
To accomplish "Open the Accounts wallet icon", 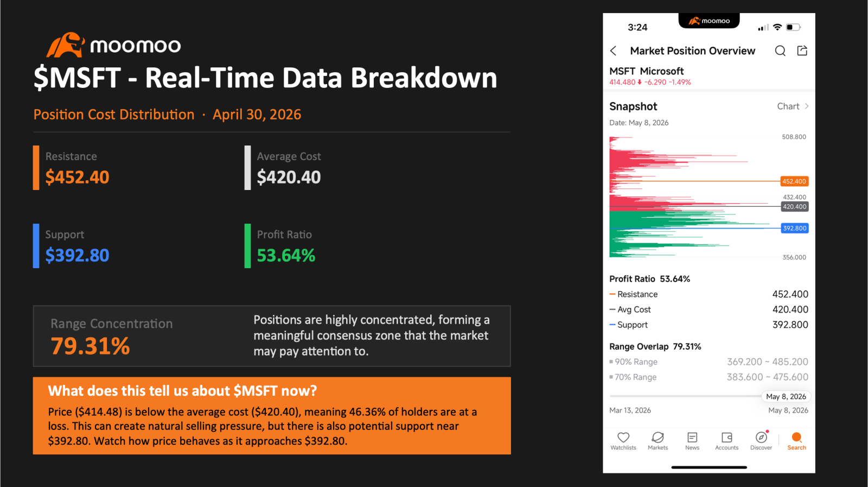I will tap(727, 441).
